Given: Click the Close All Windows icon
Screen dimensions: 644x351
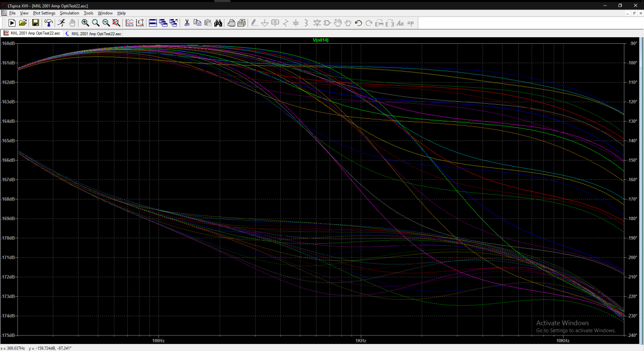Looking at the screenshot, I should pos(174,23).
